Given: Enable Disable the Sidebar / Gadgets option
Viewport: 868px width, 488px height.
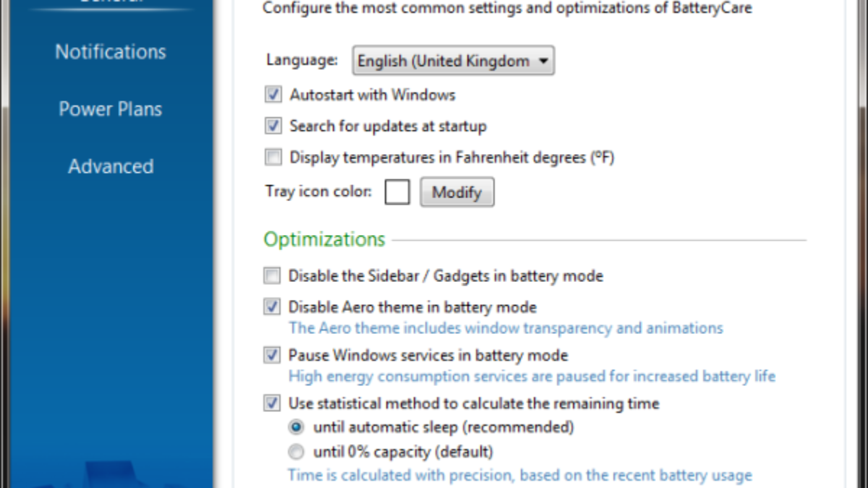Looking at the screenshot, I should click(x=272, y=275).
